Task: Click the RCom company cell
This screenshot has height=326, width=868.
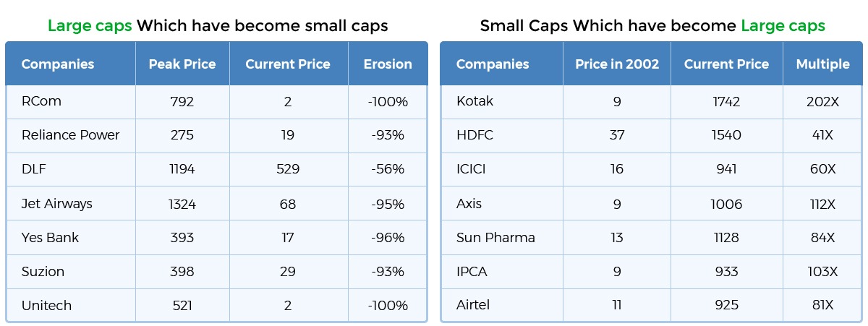Action: [x=41, y=102]
